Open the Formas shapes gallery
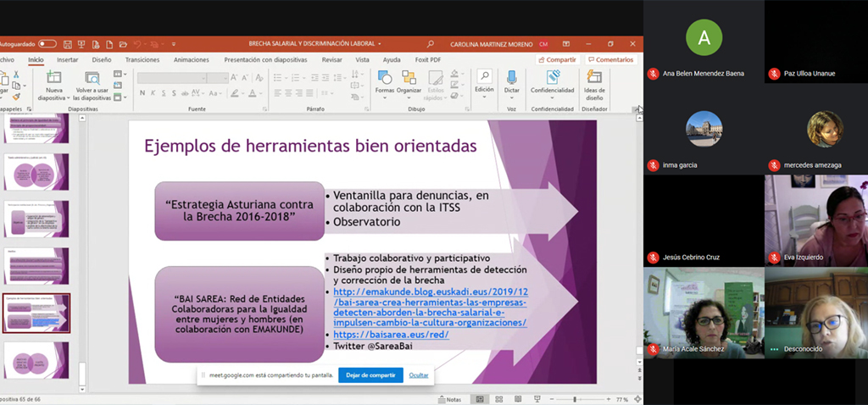This screenshot has width=868, height=405. (385, 78)
